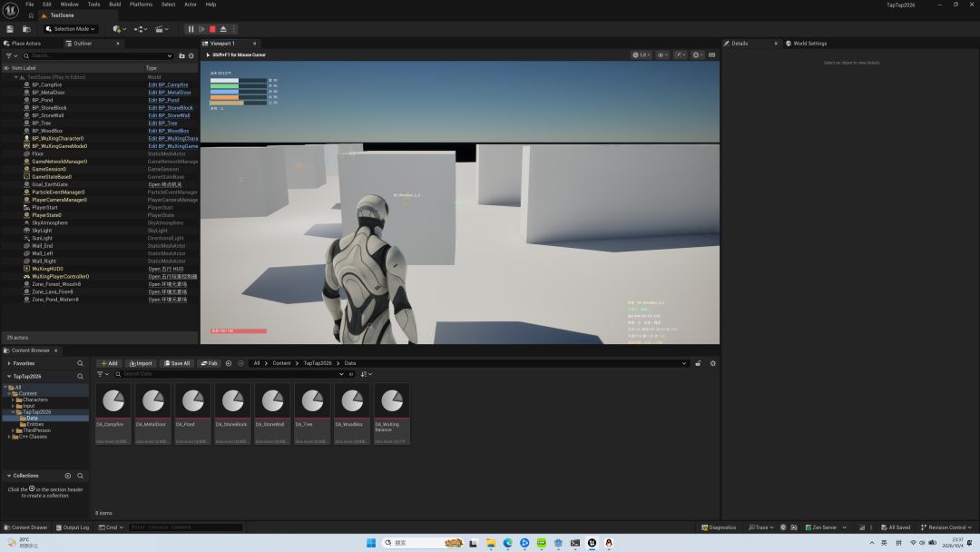This screenshot has height=552, width=980.
Task: Switch to the World Settings tab
Action: 807,44
